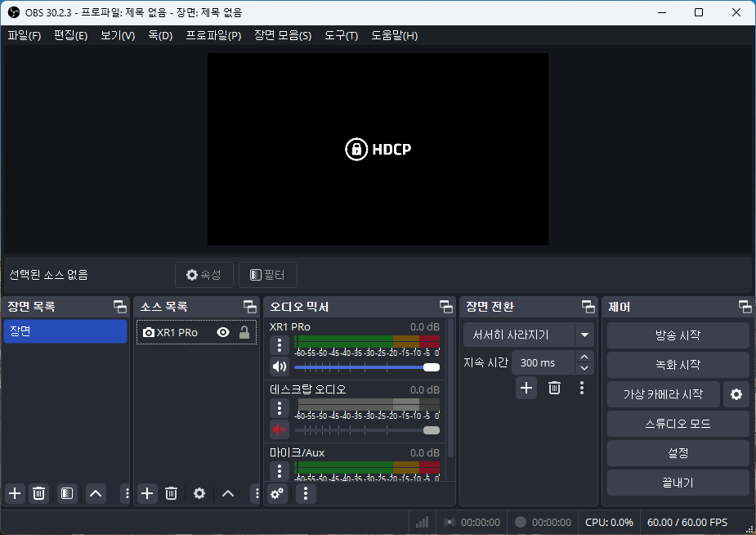
Task: Open virtual camera settings gear
Action: [x=736, y=393]
